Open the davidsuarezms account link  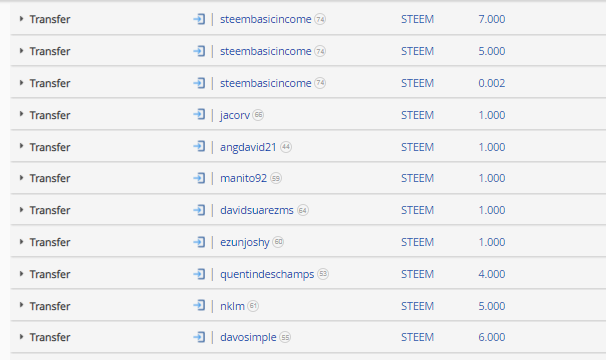[x=257, y=210]
